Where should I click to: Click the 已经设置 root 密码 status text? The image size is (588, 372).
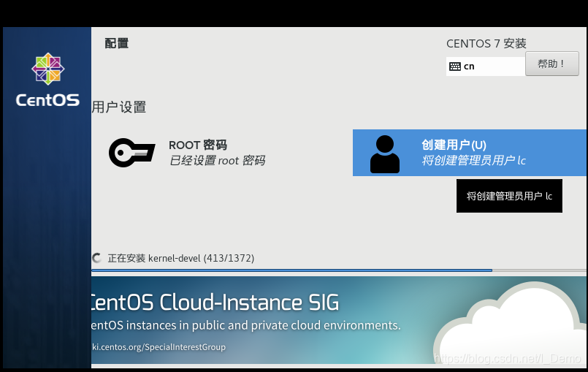[217, 161]
